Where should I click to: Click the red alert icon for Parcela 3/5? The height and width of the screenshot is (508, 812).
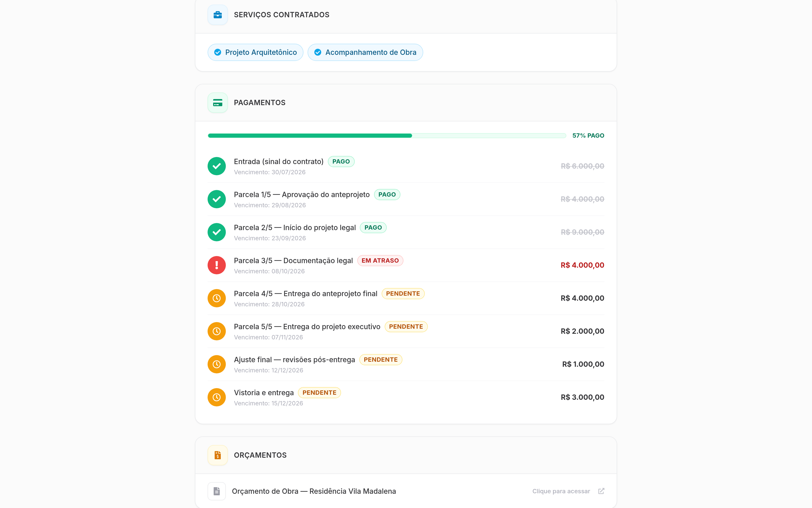pos(216,265)
